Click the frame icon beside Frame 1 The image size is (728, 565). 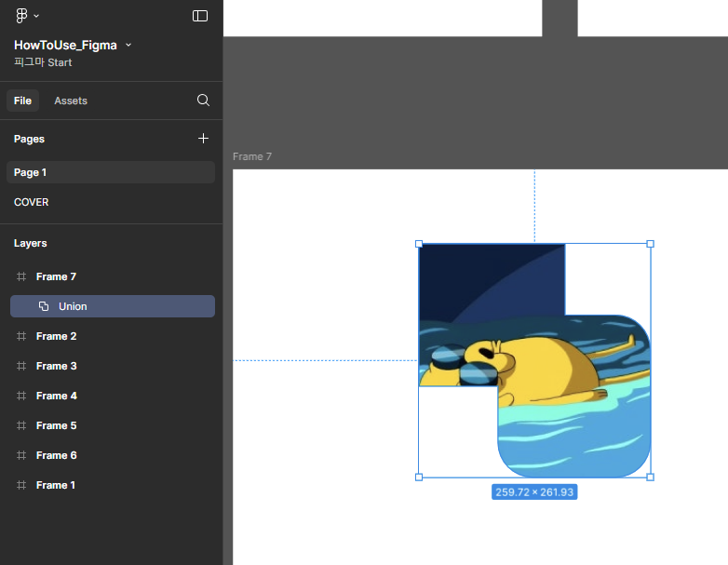(21, 485)
